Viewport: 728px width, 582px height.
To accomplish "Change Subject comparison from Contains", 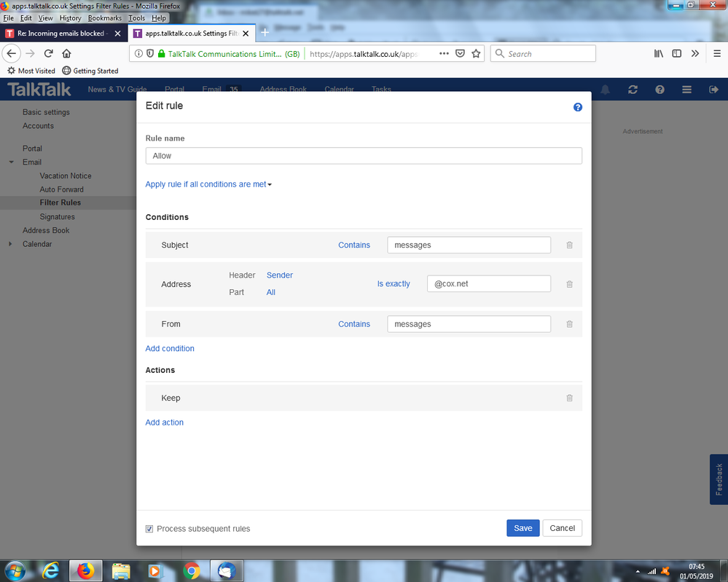I will [354, 245].
